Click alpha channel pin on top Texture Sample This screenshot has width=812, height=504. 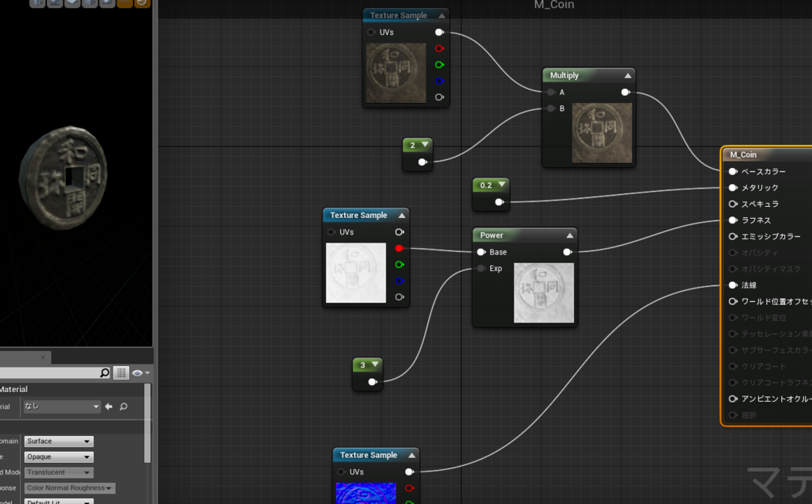point(439,97)
